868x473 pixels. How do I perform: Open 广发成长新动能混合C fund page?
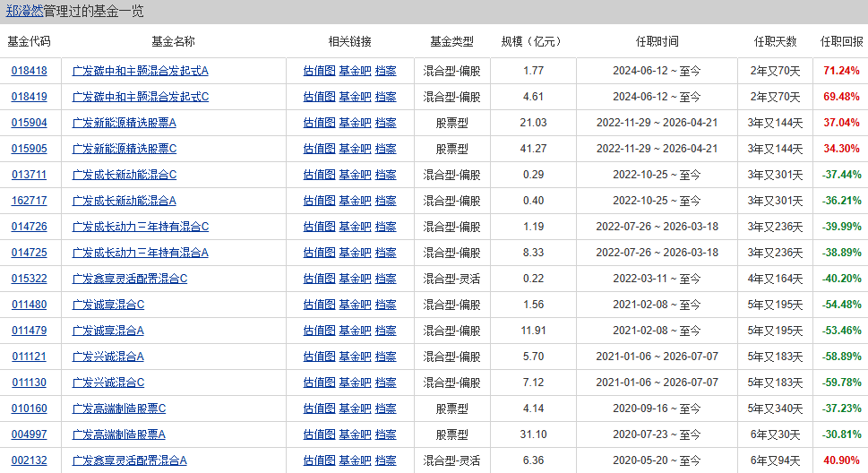tap(124, 175)
